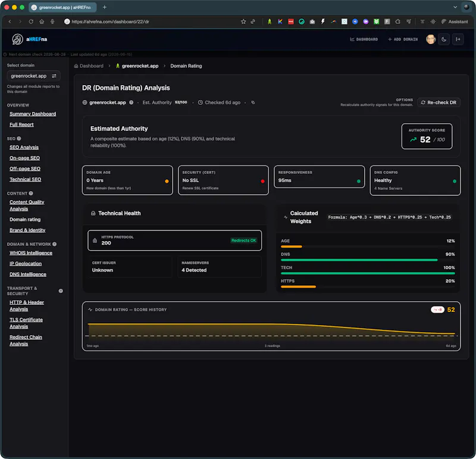The width and height of the screenshot is (476, 459).
Task: Click Dashboard breadcrumb
Action: point(89,66)
